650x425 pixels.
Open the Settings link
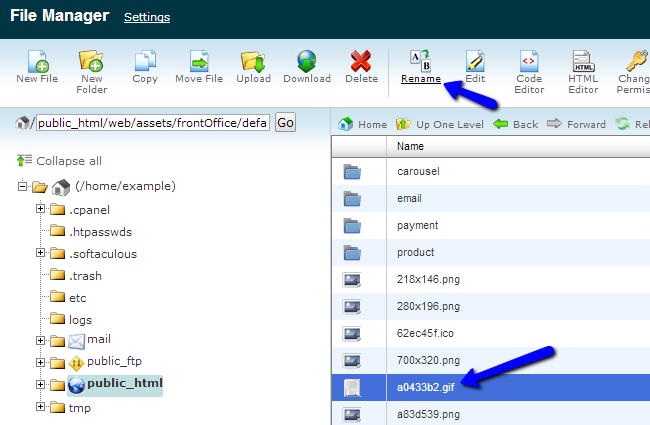coord(147,17)
